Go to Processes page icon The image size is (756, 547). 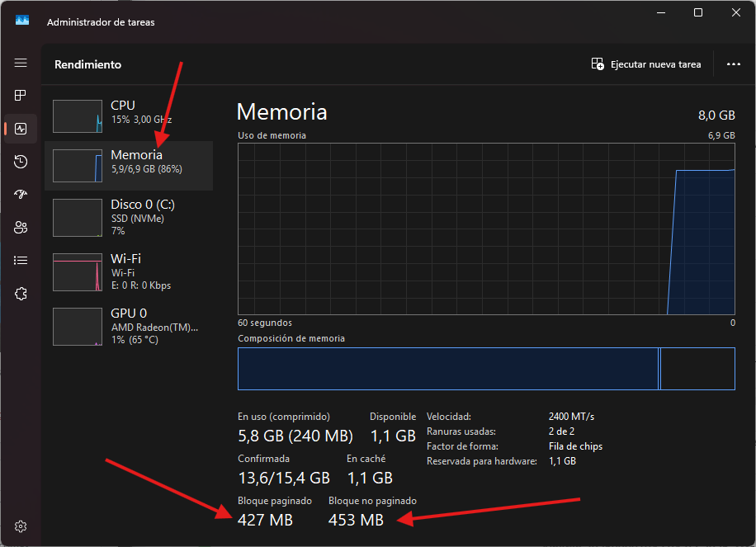click(x=21, y=96)
